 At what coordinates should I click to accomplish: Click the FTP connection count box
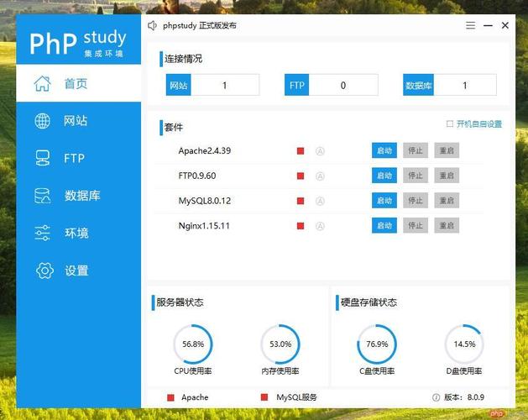pos(332,85)
